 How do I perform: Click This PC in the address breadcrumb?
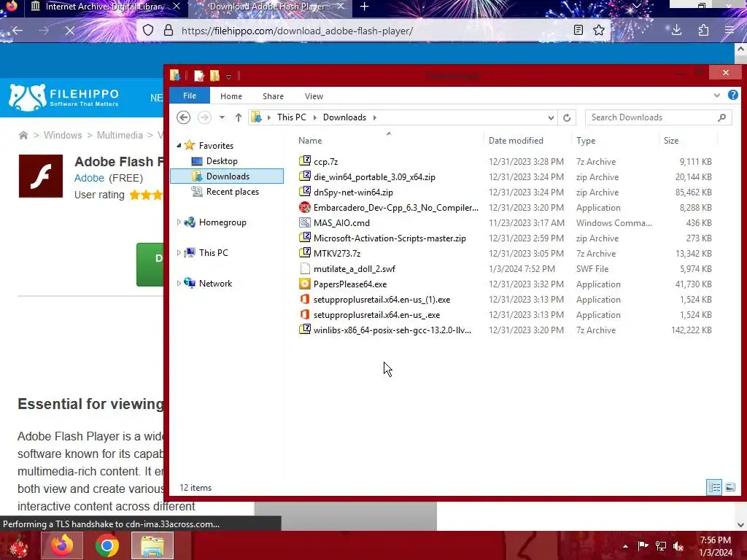(292, 117)
